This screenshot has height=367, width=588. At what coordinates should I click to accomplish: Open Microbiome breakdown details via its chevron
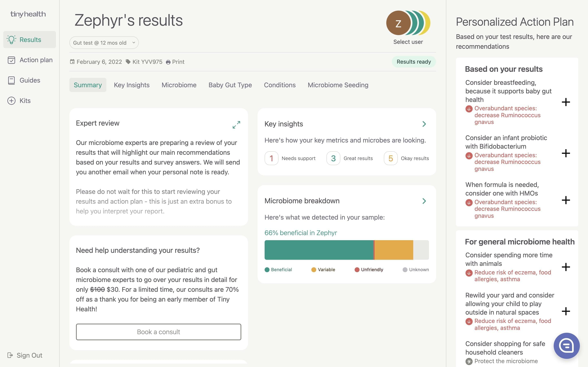424,201
